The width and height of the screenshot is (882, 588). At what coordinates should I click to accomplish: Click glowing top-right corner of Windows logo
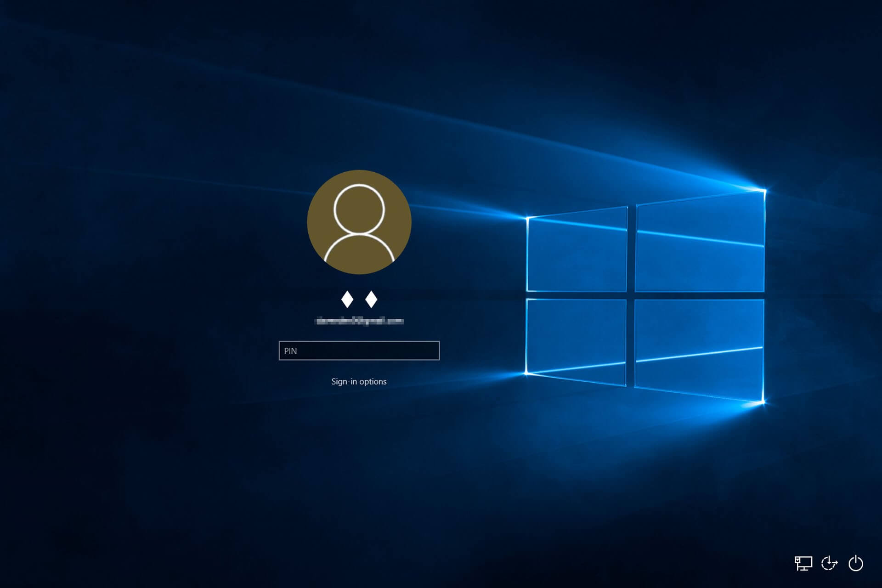click(764, 190)
